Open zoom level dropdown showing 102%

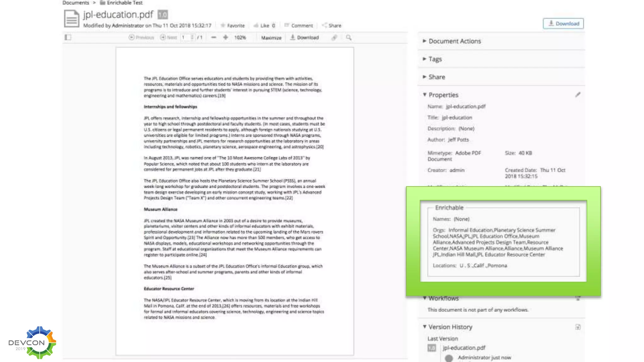point(240,37)
